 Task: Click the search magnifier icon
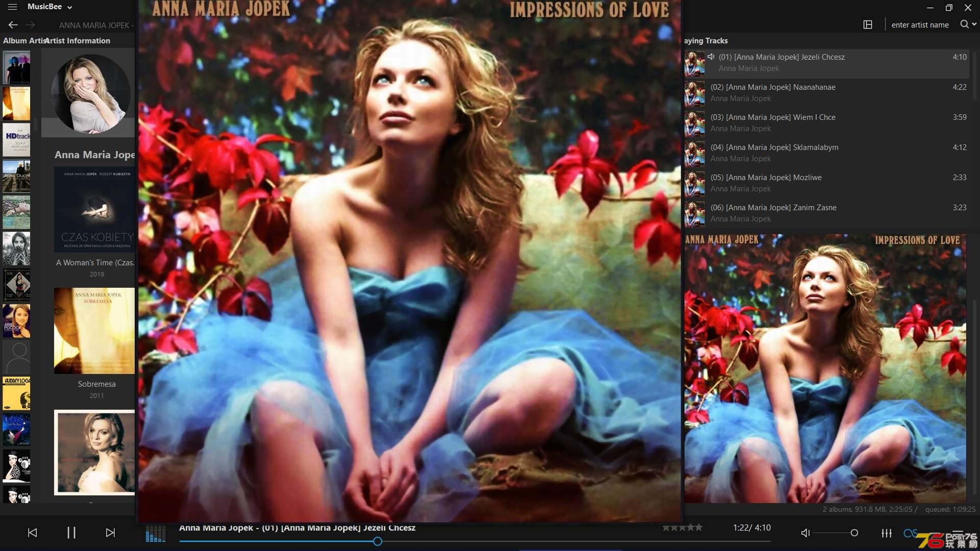(x=964, y=24)
